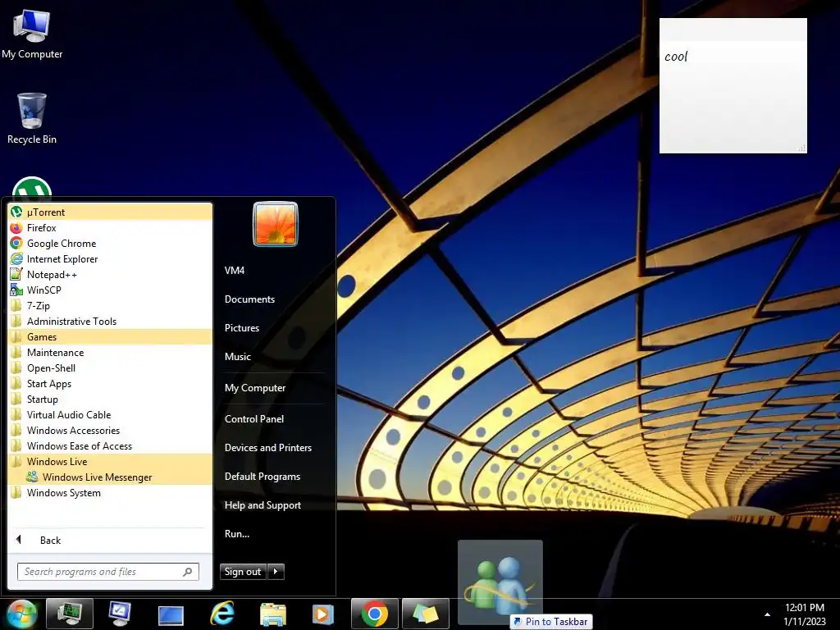Screen dimensions: 840x630
Task: Expand the Open-Shell folder
Action: pyautogui.click(x=111, y=368)
